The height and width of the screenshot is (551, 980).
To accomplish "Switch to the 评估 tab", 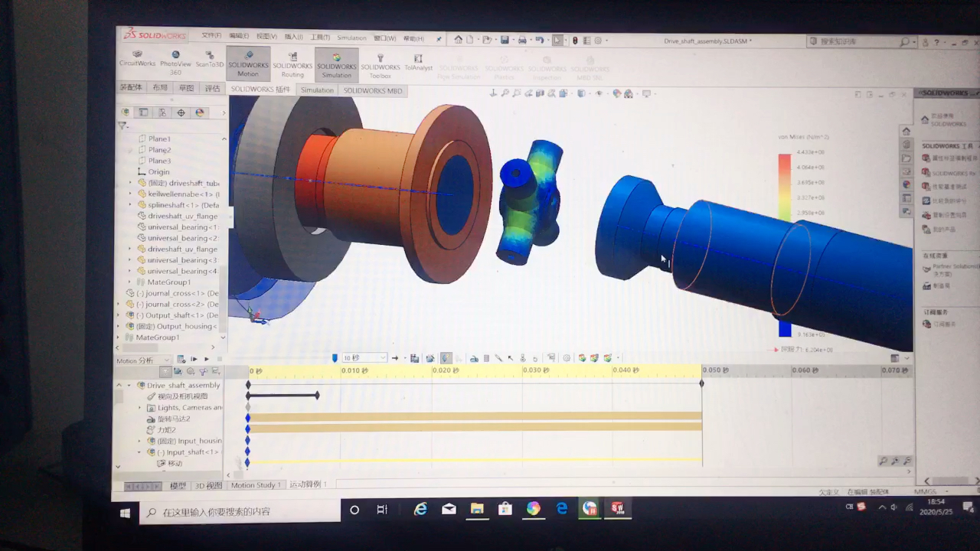I will (x=213, y=88).
